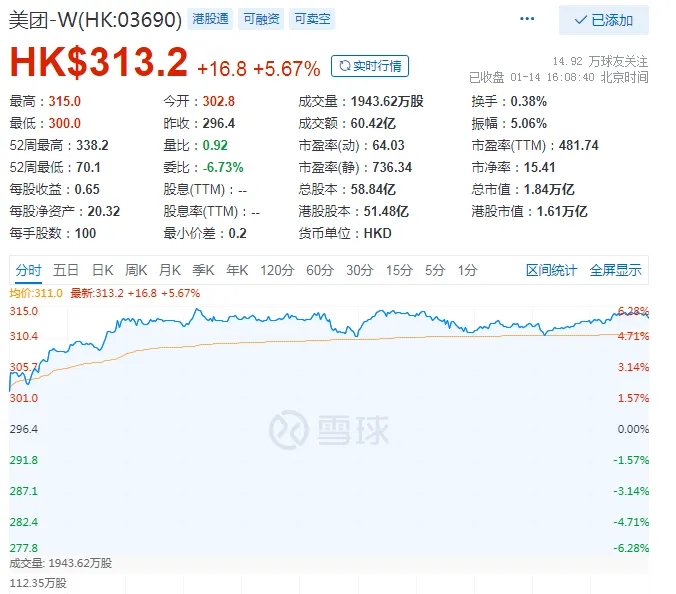The image size is (676, 594).
Task: Click the 均价:311.0 label above chart
Action: pos(36,293)
